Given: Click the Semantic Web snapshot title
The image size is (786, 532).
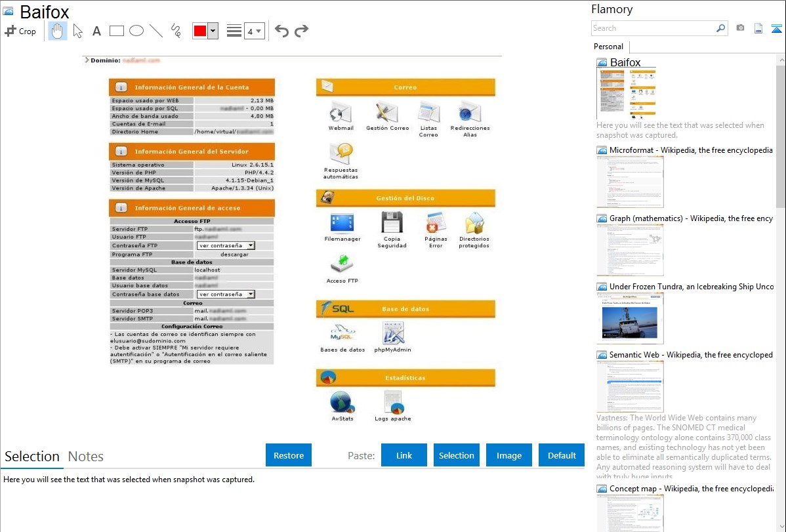Looking at the screenshot, I should pyautogui.click(x=691, y=354).
